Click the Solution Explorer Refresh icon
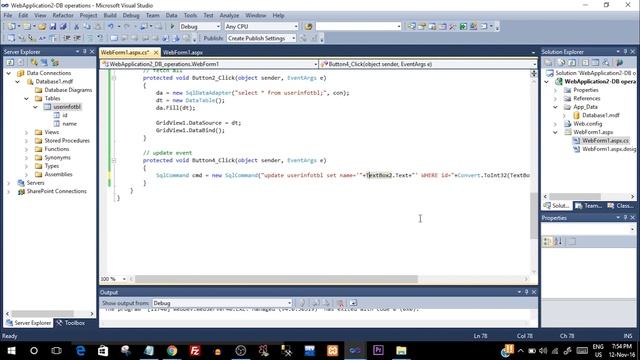This screenshot has width=640, height=360. coord(572,62)
